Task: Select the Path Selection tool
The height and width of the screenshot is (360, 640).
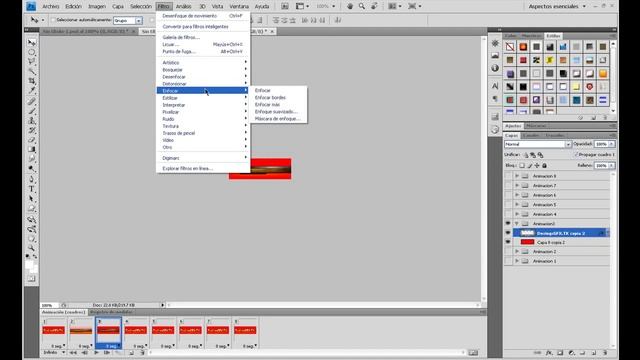Action: 31,199
